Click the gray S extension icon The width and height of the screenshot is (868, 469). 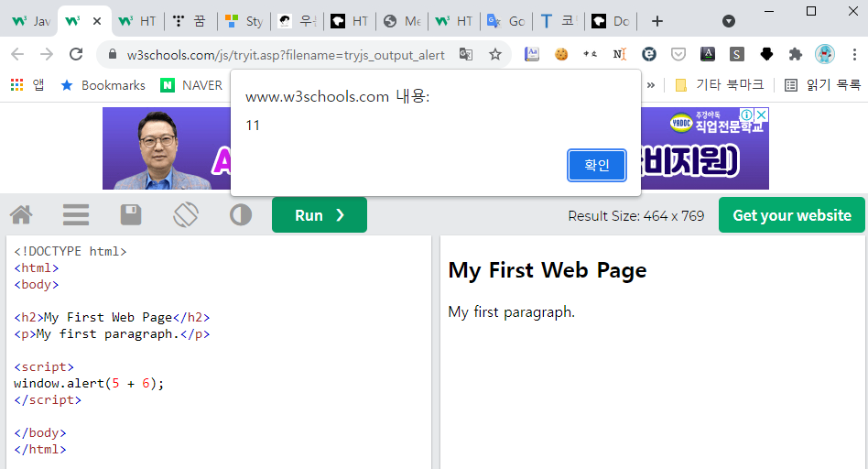coord(737,54)
